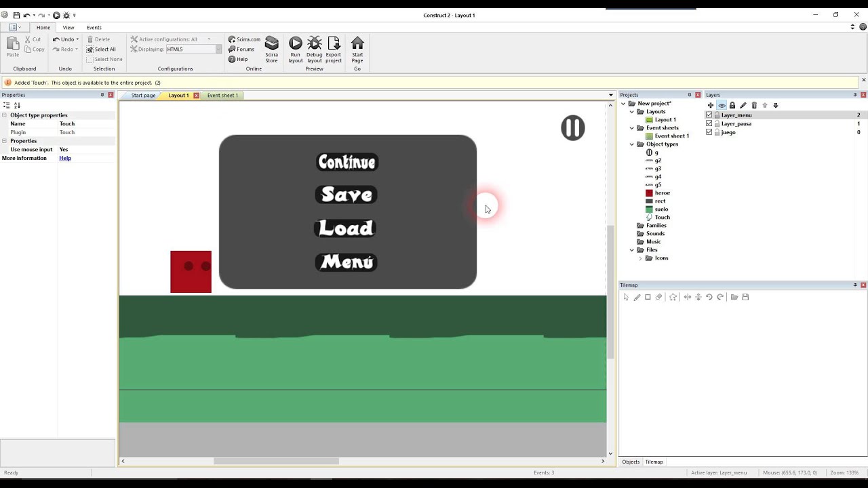Image resolution: width=868 pixels, height=488 pixels.
Task: Click the horizontal scrollbar thumb of layout
Action: (276, 461)
